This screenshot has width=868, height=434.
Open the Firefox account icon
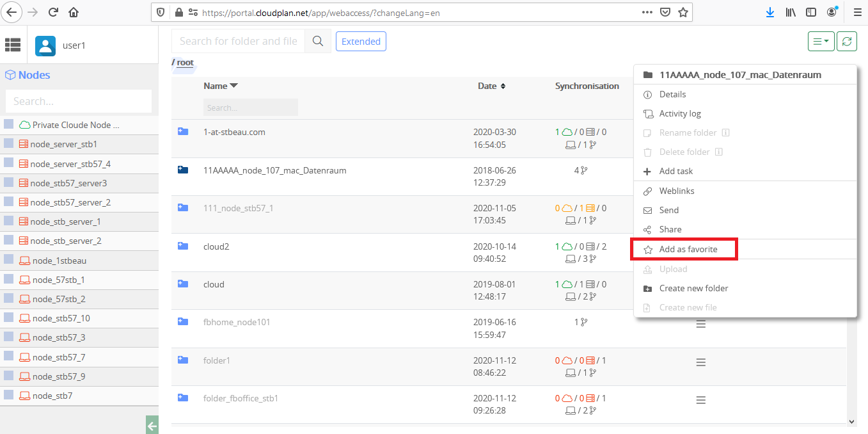(x=832, y=12)
